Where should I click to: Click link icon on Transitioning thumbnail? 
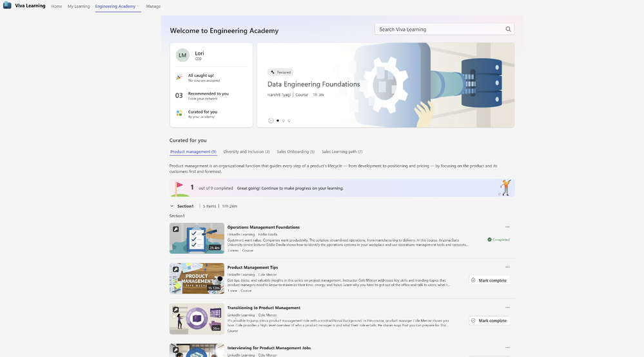(x=176, y=310)
